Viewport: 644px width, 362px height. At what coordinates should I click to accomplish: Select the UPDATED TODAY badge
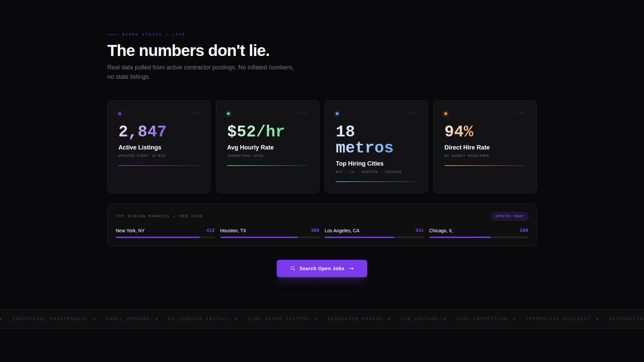[509, 216]
